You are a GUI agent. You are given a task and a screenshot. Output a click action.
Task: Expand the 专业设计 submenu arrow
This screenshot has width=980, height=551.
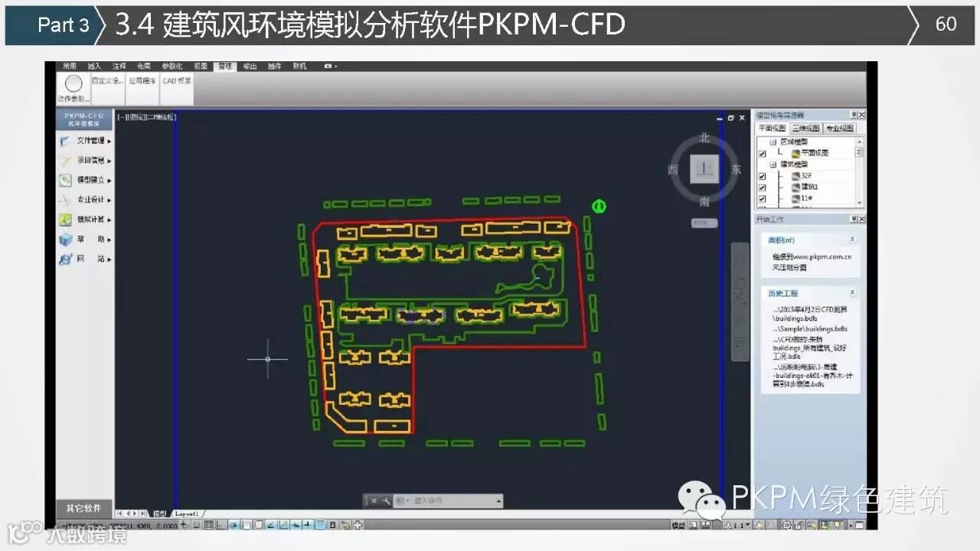click(109, 201)
